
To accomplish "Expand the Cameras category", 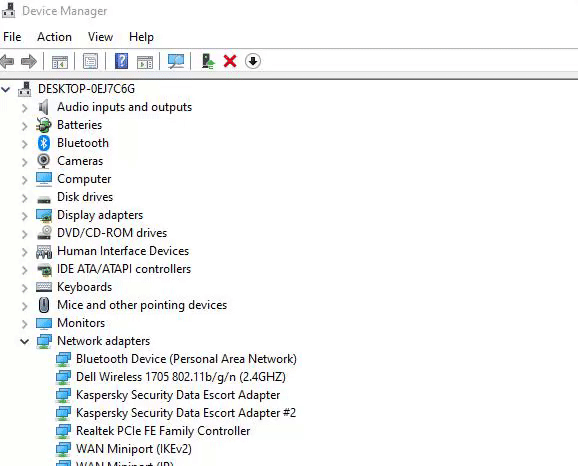I will click(25, 162).
